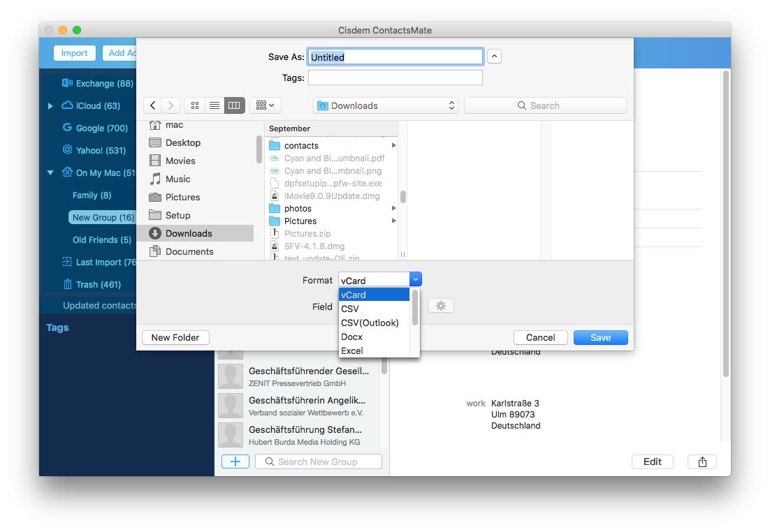Click the file list scrollbar
Screen dimensions: 770x532
tap(403, 197)
